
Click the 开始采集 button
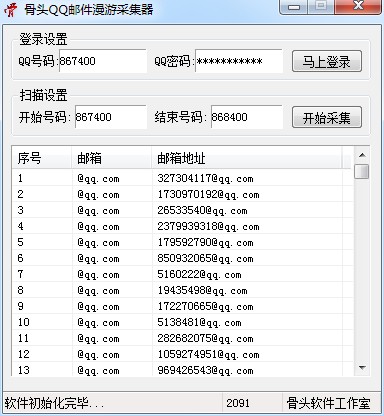[x=327, y=117]
